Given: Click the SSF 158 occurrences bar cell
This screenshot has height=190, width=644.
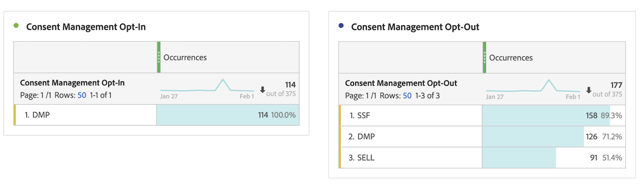Looking at the screenshot, I should 554,115.
